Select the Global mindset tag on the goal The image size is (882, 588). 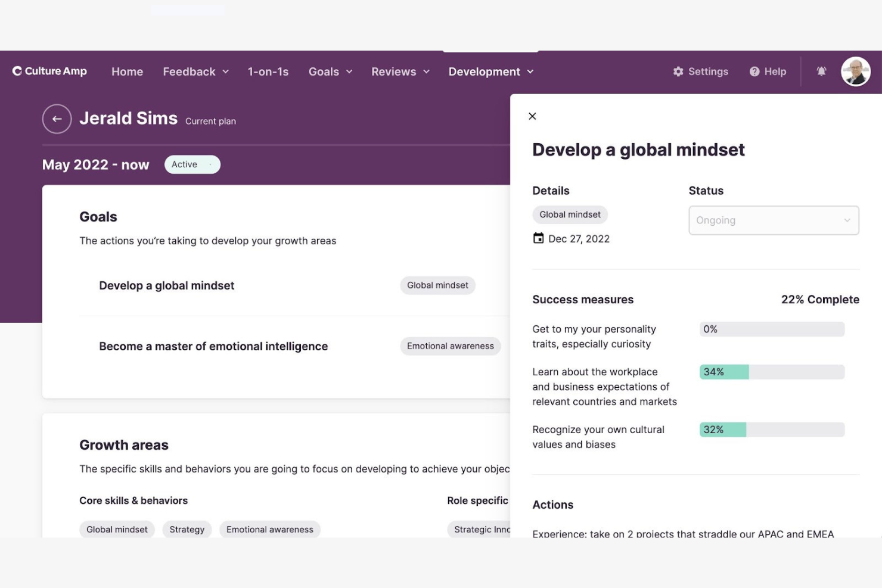[437, 285]
